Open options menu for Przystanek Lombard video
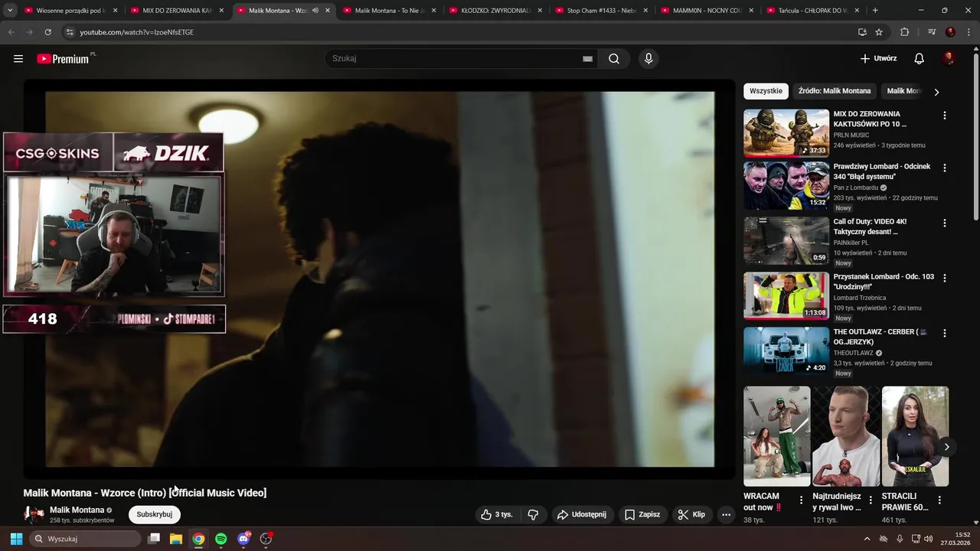Image resolution: width=980 pixels, height=551 pixels. pos(944,278)
